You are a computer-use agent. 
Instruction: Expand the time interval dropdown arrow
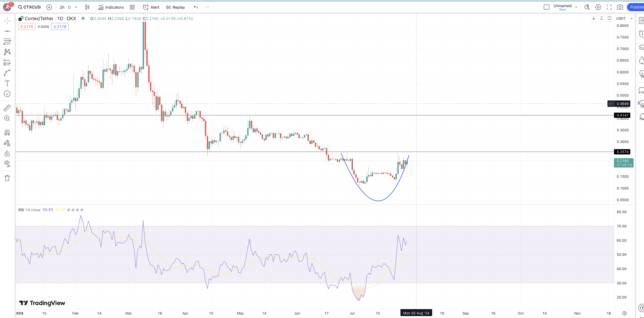[76, 7]
